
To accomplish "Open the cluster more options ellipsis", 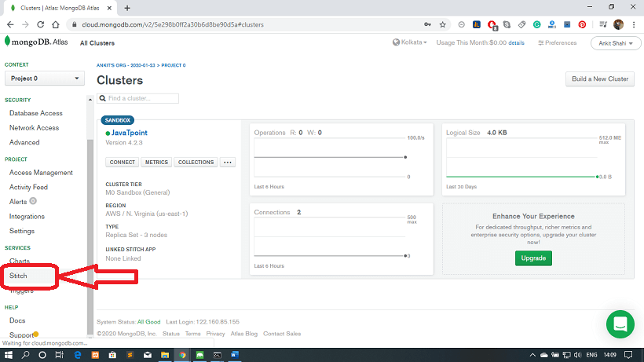I will (x=228, y=162).
